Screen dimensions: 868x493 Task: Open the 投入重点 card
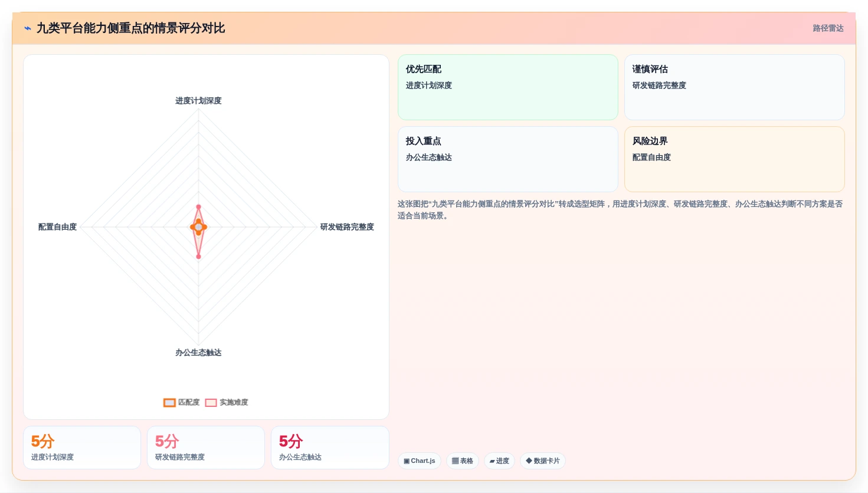coord(508,159)
